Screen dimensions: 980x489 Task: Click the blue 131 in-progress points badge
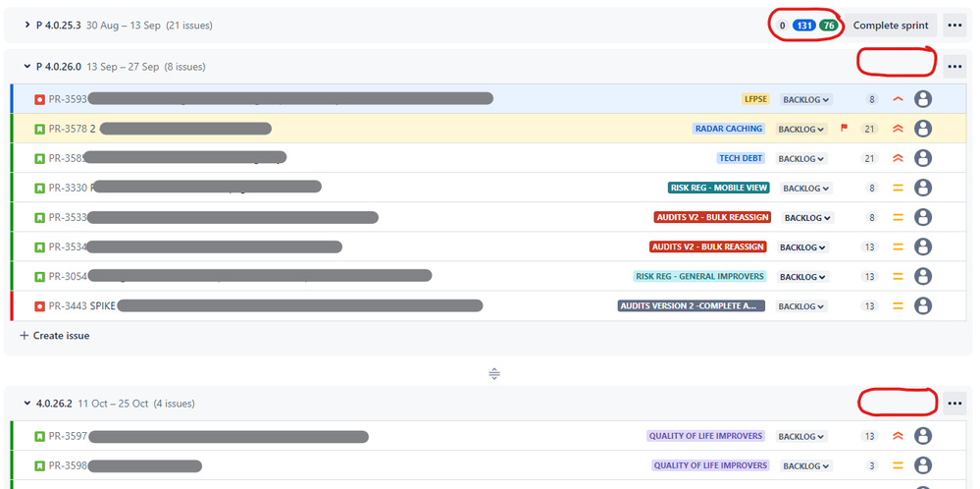tap(803, 26)
